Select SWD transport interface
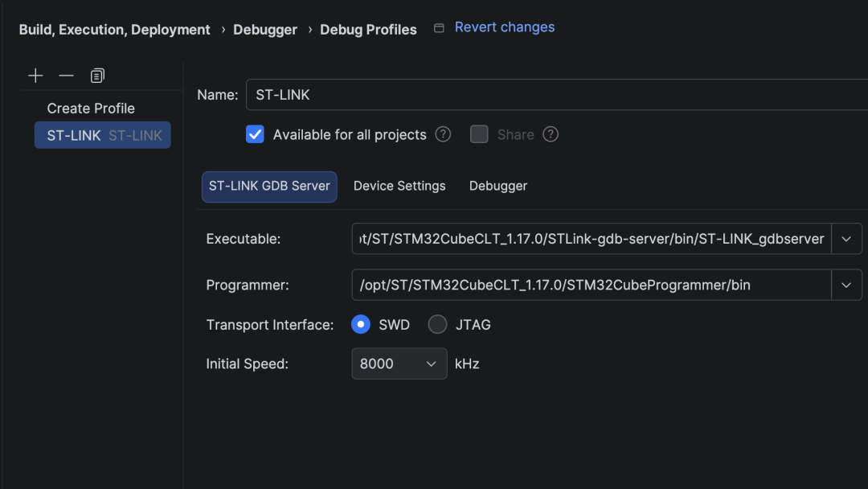 click(361, 324)
